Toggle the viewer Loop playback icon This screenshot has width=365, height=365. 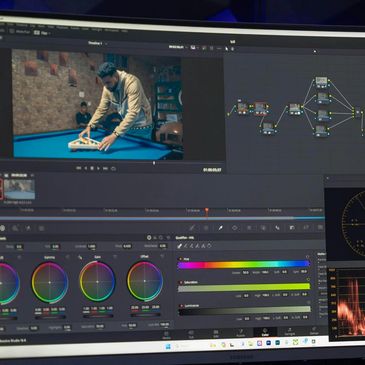click(x=113, y=169)
